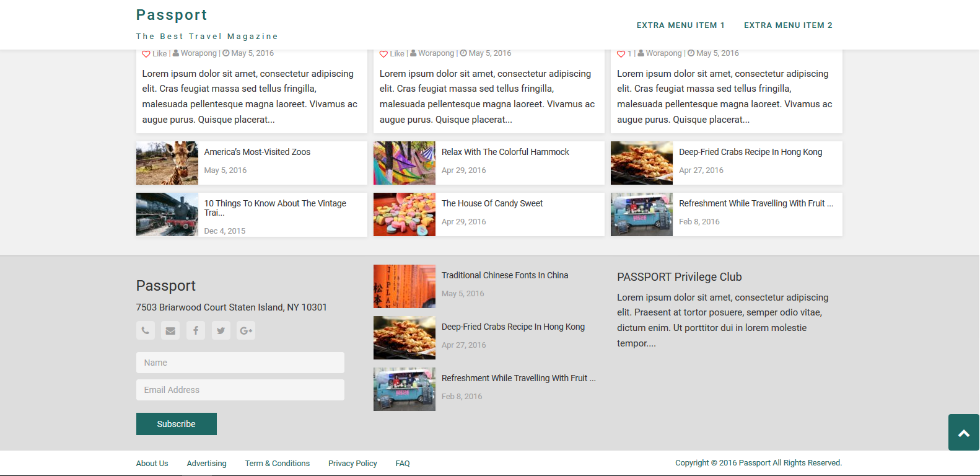Click into the Email Address field

(x=240, y=390)
